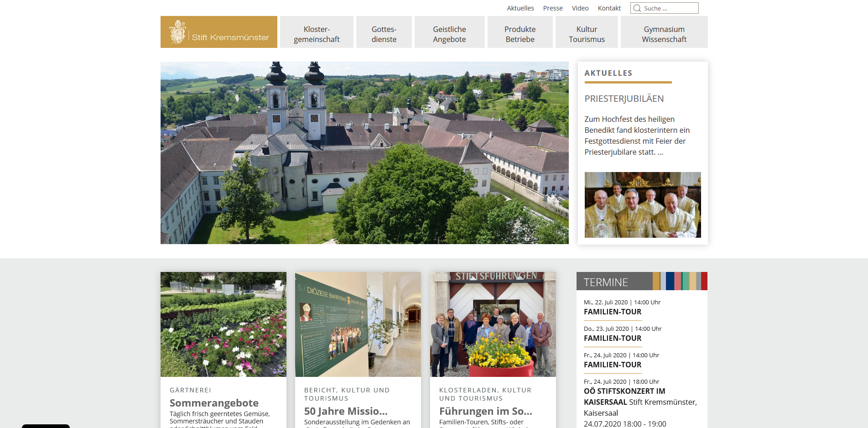The image size is (868, 428).
Task: Select the Kultur Tourismus tab
Action: [586, 34]
